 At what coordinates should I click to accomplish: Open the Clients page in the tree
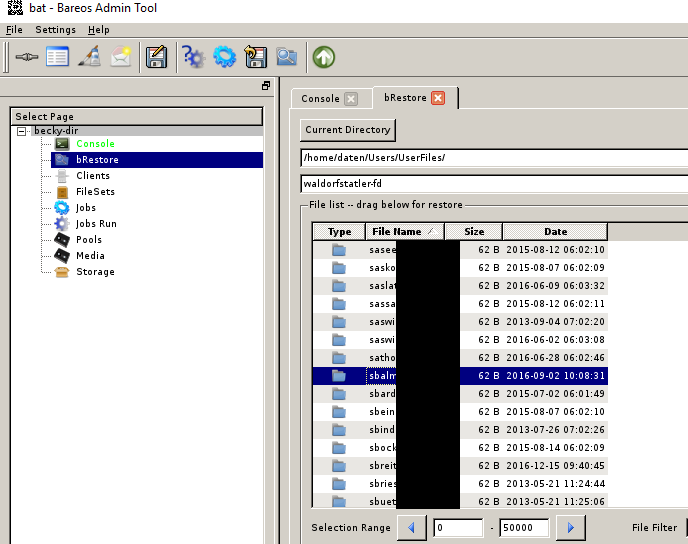coord(93,176)
